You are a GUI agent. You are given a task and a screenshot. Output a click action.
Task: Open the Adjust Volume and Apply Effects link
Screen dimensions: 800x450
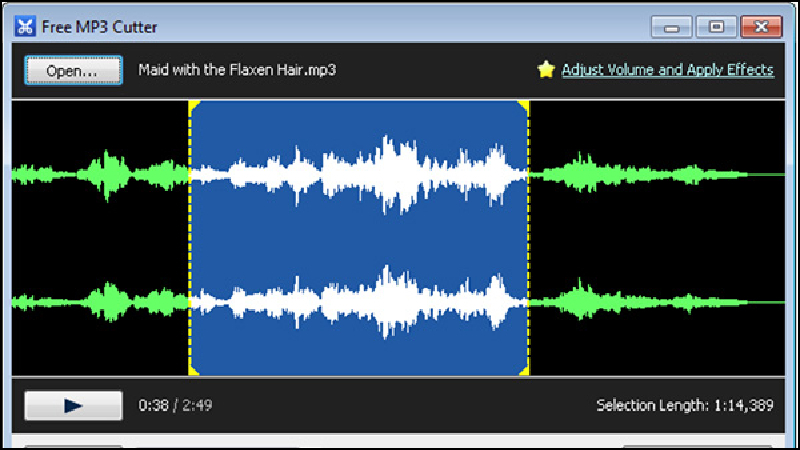pyautogui.click(x=667, y=70)
